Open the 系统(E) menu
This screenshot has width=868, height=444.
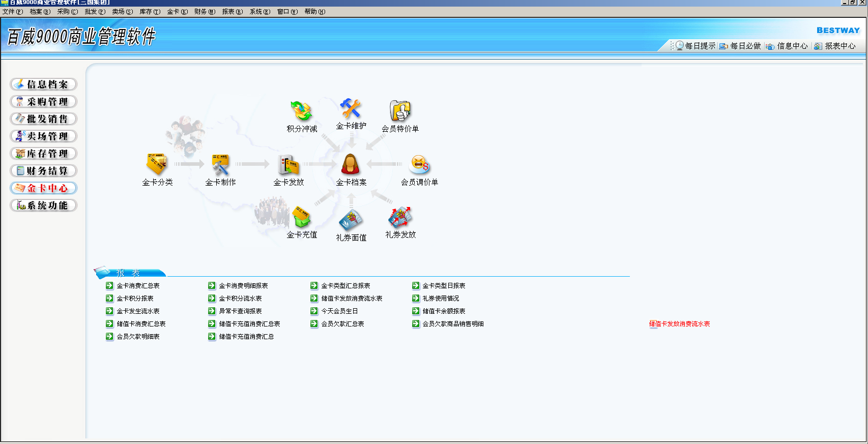(259, 12)
